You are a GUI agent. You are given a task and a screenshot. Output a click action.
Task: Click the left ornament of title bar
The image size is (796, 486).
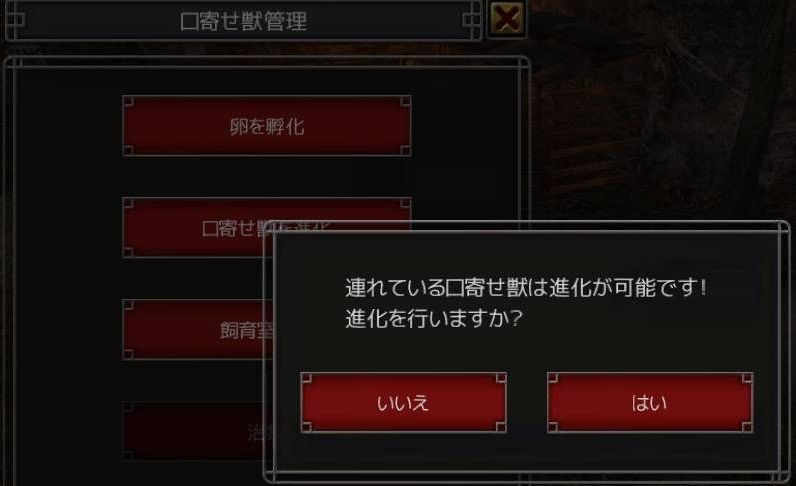[x=16, y=20]
